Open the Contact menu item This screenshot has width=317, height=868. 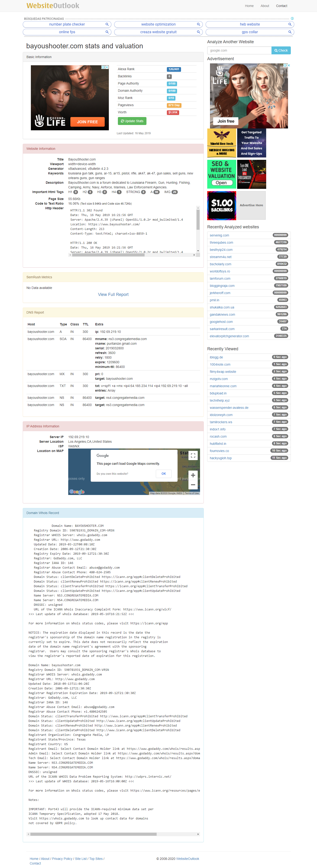281,6
